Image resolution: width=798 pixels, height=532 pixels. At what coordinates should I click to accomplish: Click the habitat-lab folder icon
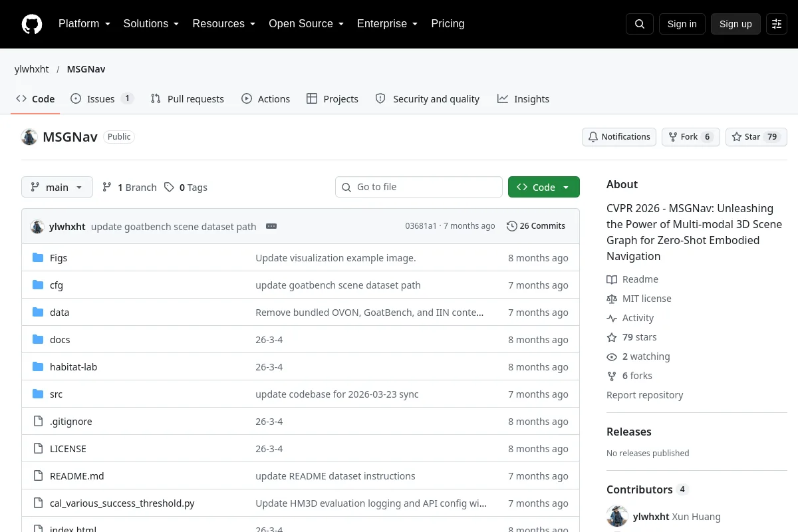tap(38, 367)
